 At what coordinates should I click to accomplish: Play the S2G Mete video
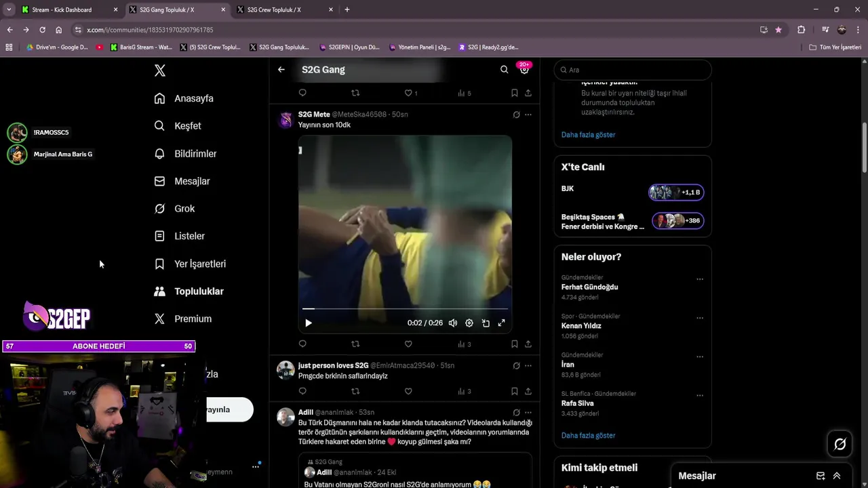pyautogui.click(x=308, y=323)
